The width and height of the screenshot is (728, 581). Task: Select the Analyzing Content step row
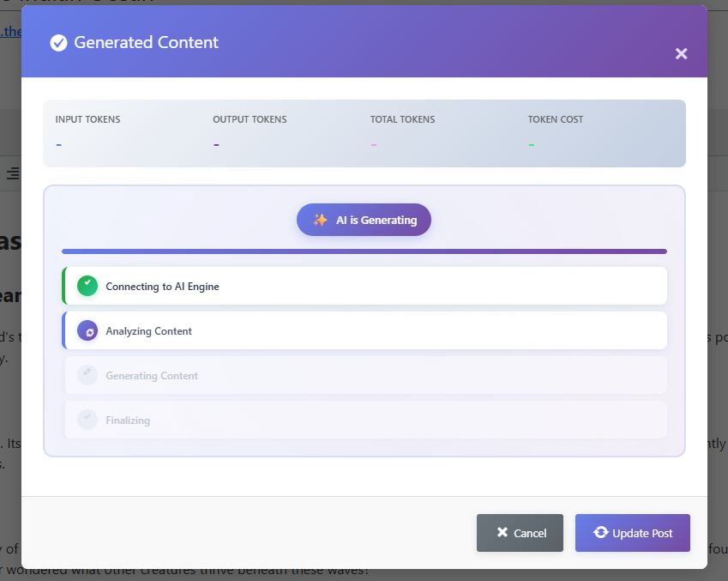coord(364,330)
